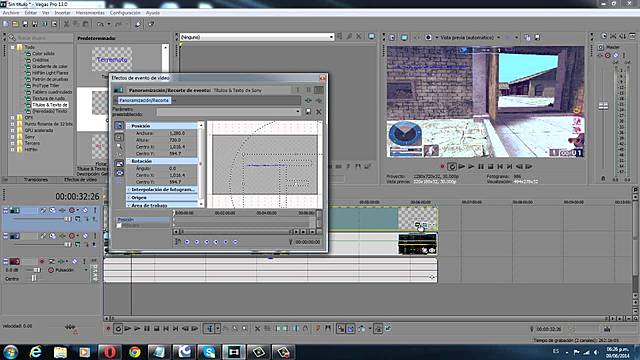Toggle Loop Playback in the preview window
Viewport: 640px width, 360px height.
(x=451, y=167)
